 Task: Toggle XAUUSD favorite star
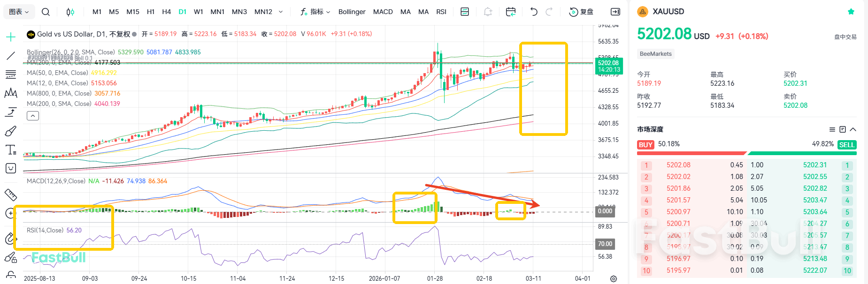[851, 12]
